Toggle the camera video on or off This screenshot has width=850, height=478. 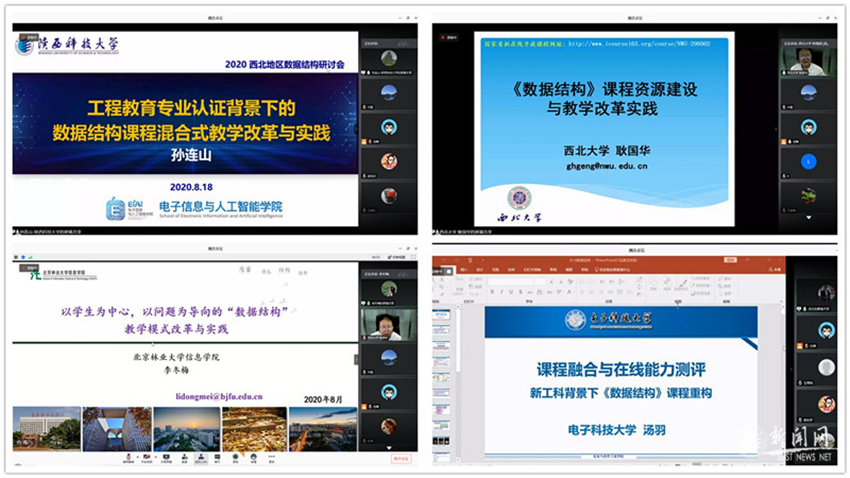[148, 459]
